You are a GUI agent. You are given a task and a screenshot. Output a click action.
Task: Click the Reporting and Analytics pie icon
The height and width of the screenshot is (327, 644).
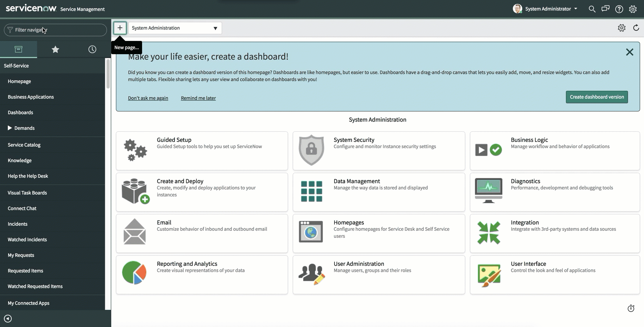point(134,272)
